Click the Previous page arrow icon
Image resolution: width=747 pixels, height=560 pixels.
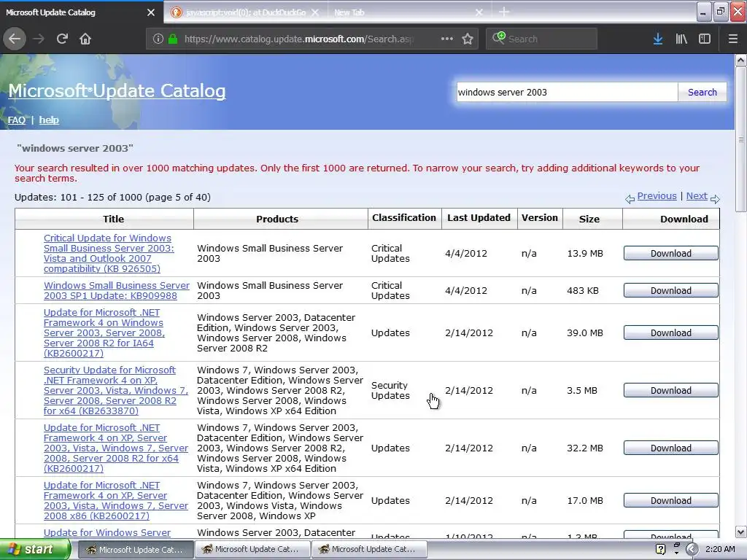point(630,198)
